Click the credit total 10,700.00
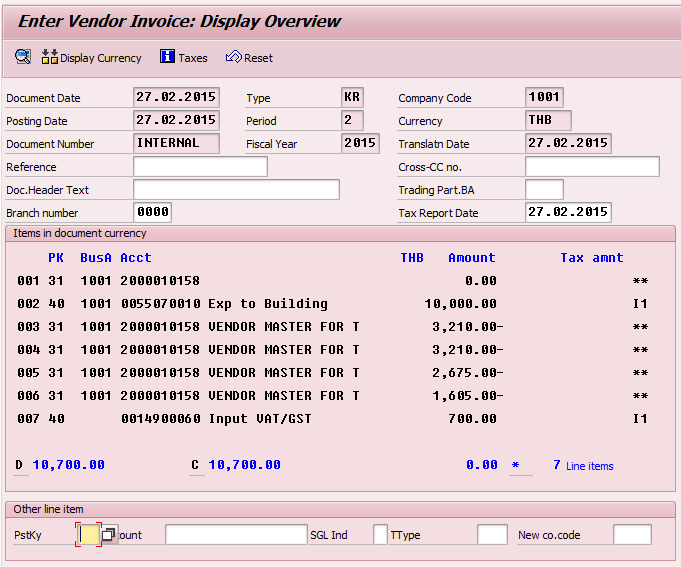This screenshot has width=681, height=567. pos(245,465)
